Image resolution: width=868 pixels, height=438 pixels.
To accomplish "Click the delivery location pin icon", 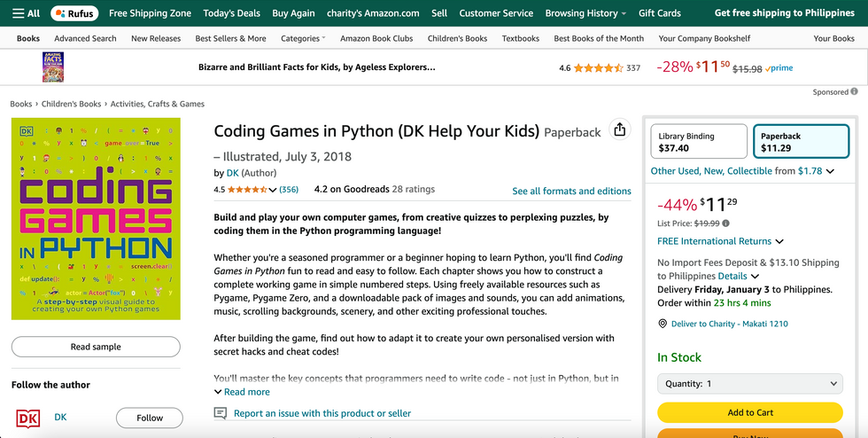I will (663, 324).
